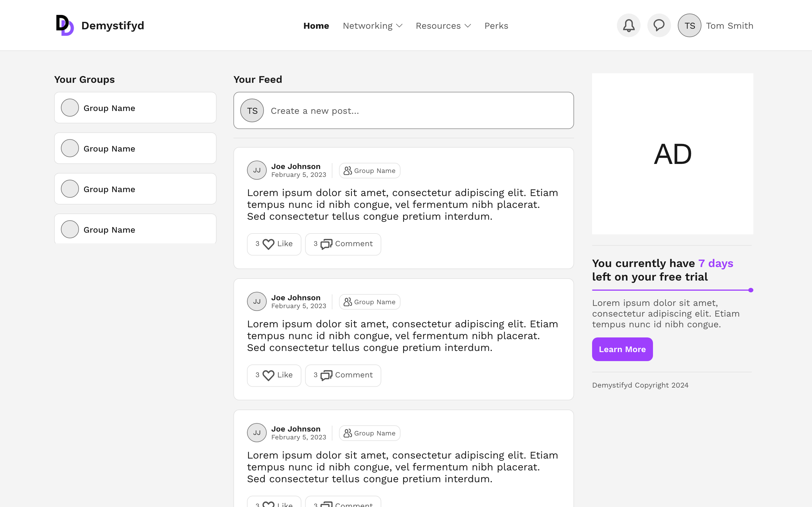Click the heart icon on first post
This screenshot has width=812, height=507.
pyautogui.click(x=268, y=244)
